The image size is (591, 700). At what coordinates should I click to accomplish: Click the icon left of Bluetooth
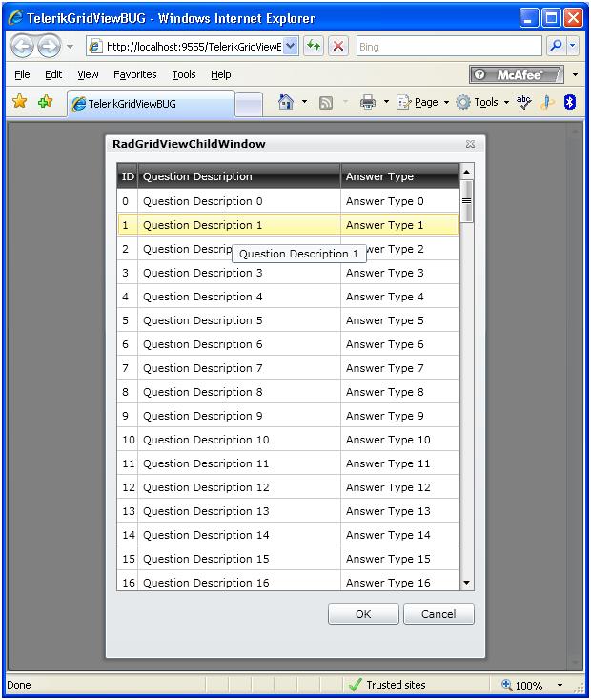click(x=547, y=103)
